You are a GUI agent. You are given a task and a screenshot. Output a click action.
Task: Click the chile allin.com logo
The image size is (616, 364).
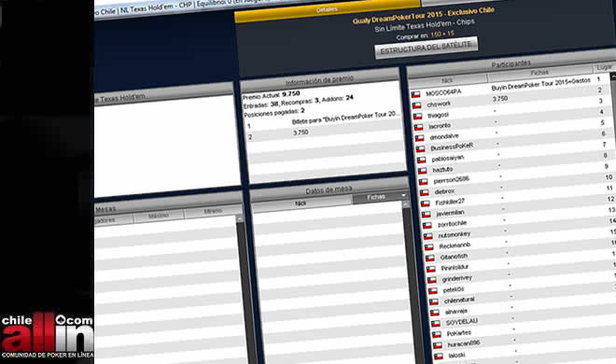click(47, 335)
